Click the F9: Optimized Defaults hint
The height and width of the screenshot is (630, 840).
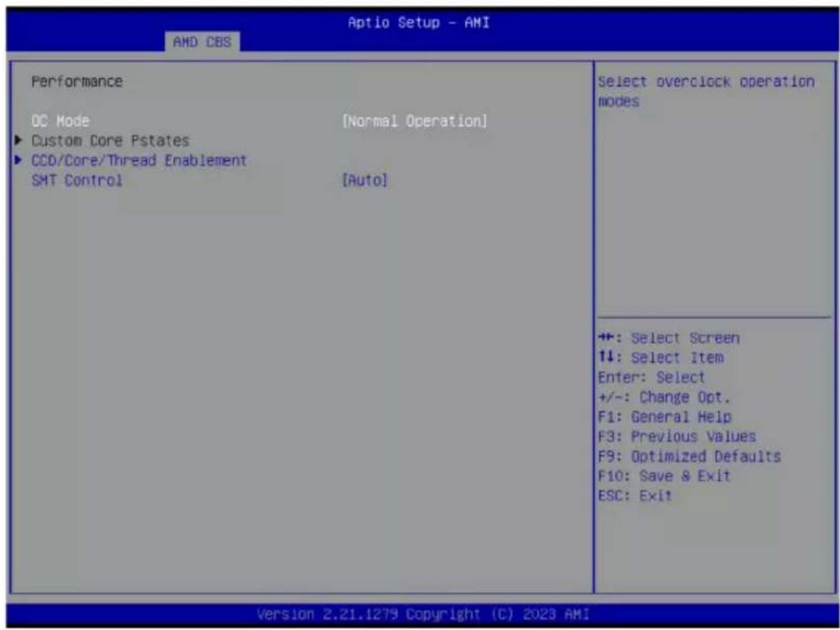click(689, 456)
